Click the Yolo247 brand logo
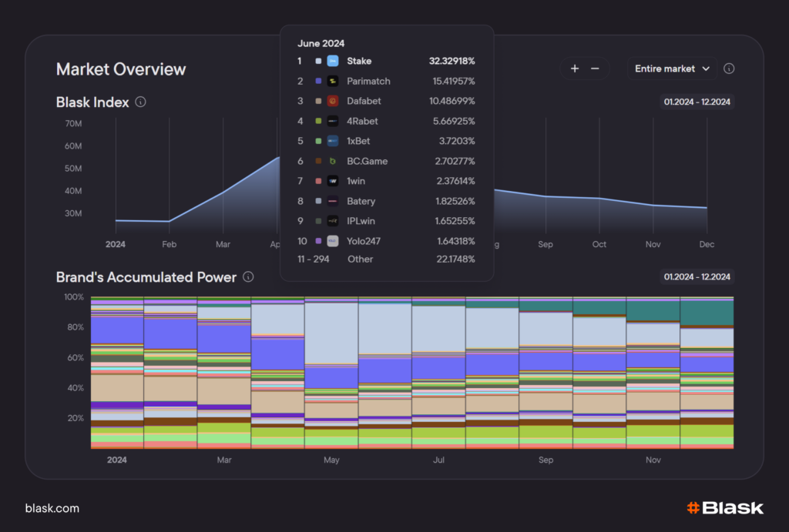Screen dimensions: 789x532 pos(333,241)
